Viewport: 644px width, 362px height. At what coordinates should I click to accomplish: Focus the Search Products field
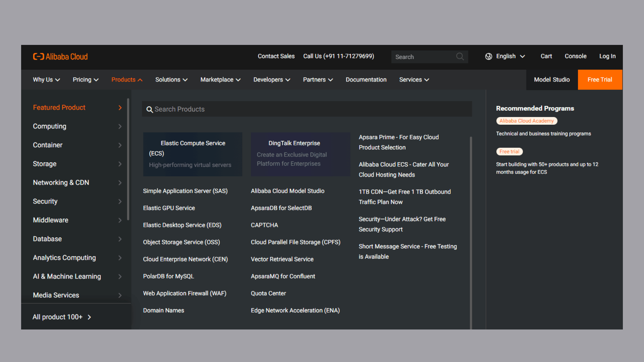click(307, 109)
